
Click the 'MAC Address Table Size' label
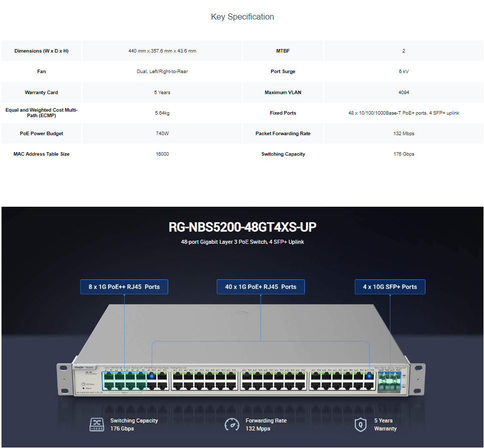[42, 154]
